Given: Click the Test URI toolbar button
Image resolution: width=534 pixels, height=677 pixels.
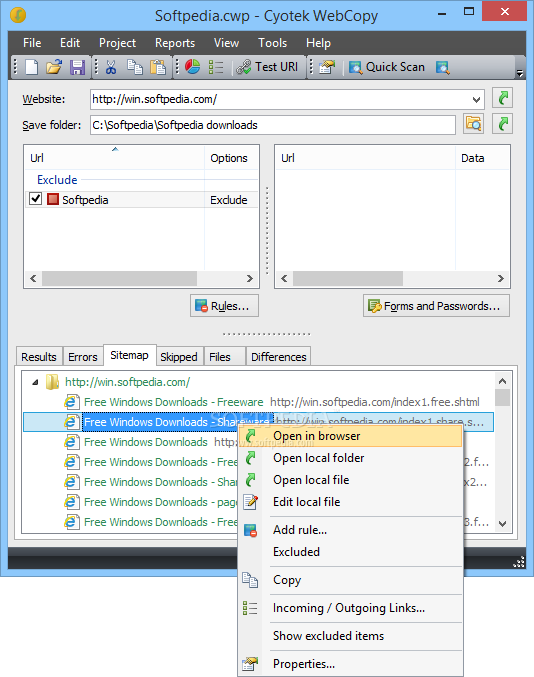Looking at the screenshot, I should click(x=268, y=67).
